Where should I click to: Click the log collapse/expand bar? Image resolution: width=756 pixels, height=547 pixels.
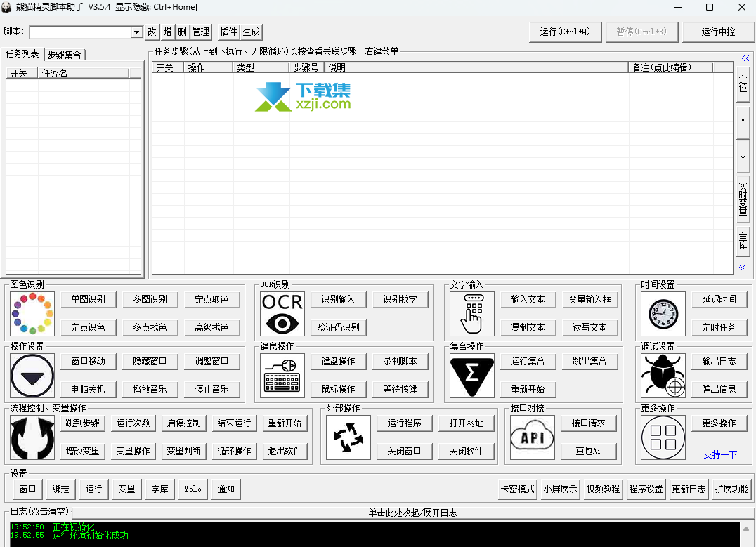pyautogui.click(x=412, y=513)
